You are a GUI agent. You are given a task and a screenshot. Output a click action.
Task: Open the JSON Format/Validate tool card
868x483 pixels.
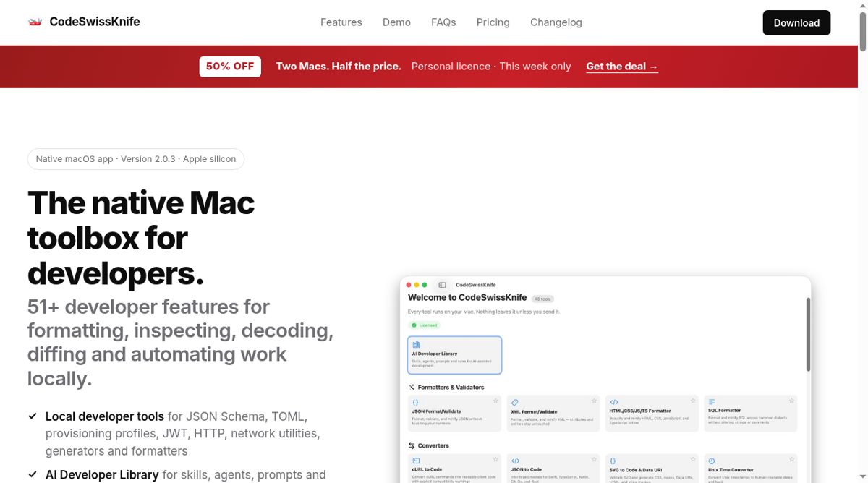(454, 414)
